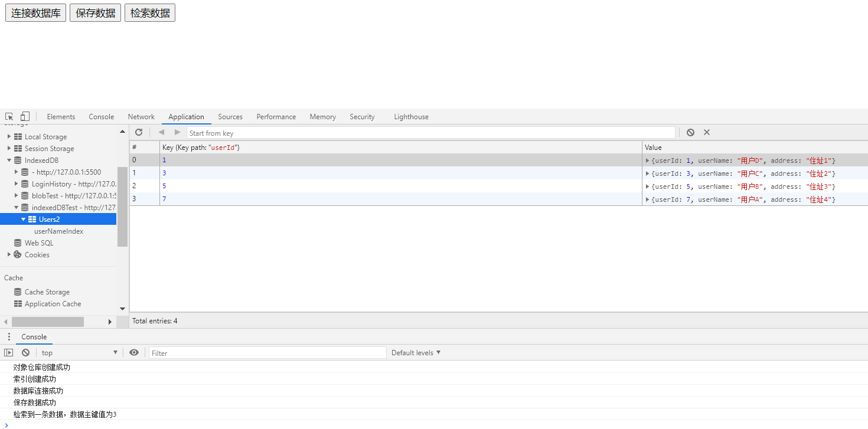Switch to the Console tab in top bar

102,117
